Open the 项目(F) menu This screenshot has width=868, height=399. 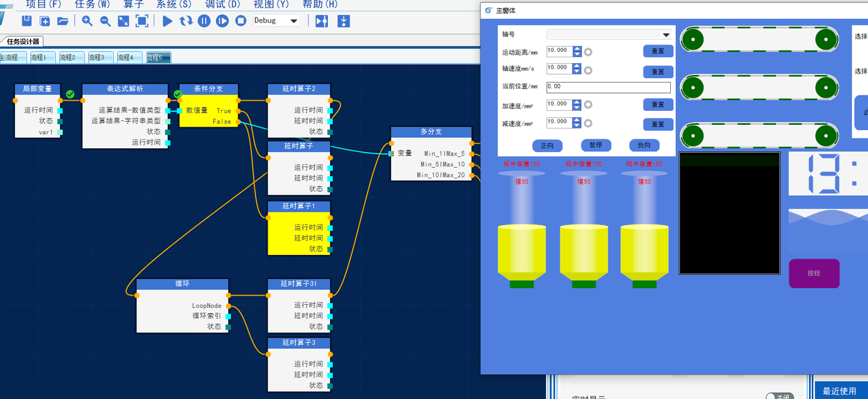pos(43,4)
